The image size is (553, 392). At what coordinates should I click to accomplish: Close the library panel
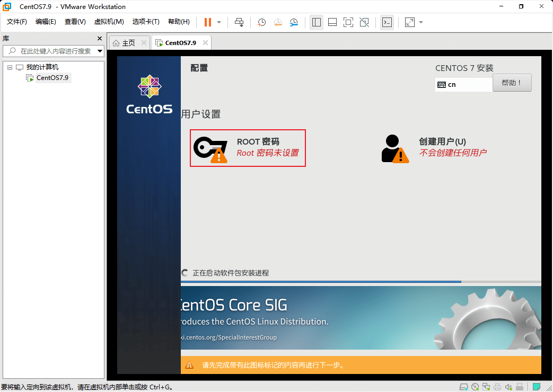100,39
